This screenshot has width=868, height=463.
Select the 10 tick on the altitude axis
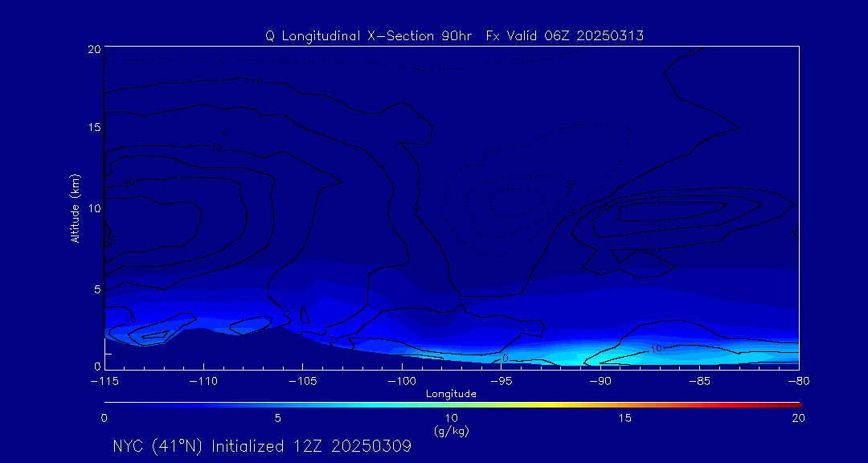tap(94, 208)
